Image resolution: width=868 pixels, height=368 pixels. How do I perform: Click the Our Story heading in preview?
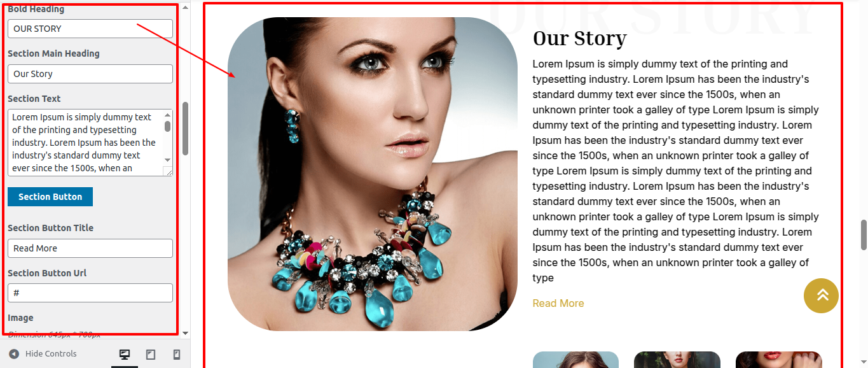click(580, 39)
